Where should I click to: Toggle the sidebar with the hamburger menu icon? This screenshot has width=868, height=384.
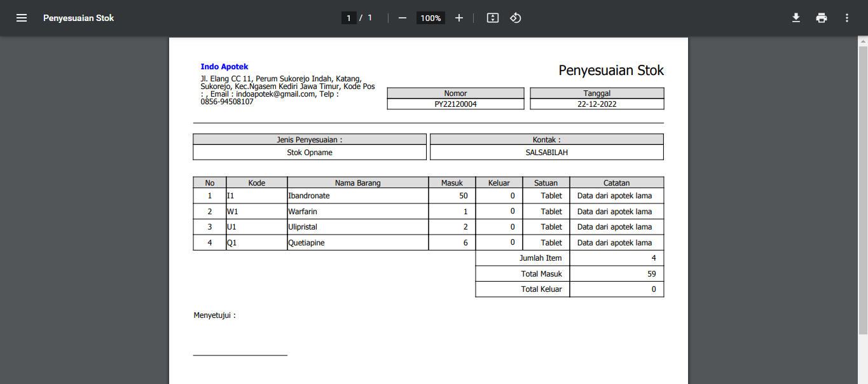22,18
